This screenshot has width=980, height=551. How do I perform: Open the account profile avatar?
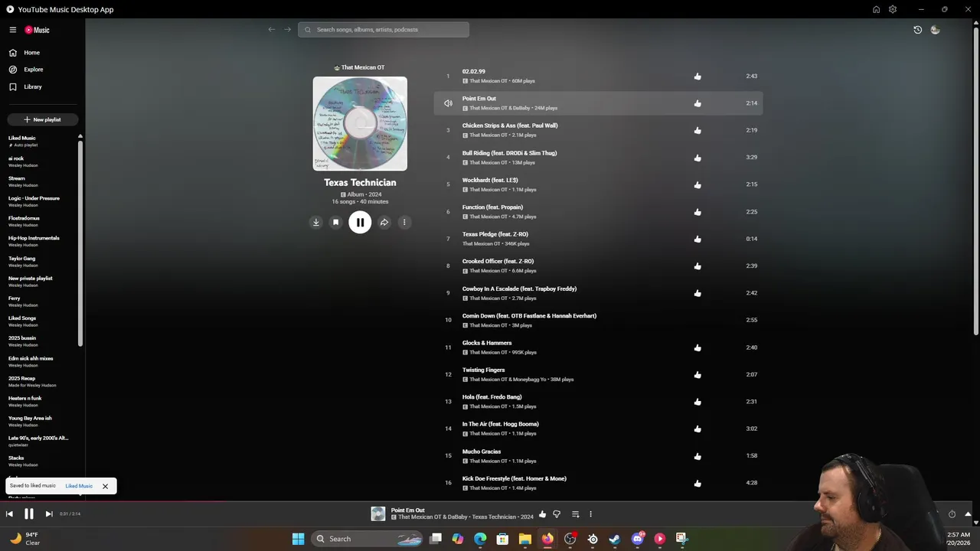click(x=935, y=30)
